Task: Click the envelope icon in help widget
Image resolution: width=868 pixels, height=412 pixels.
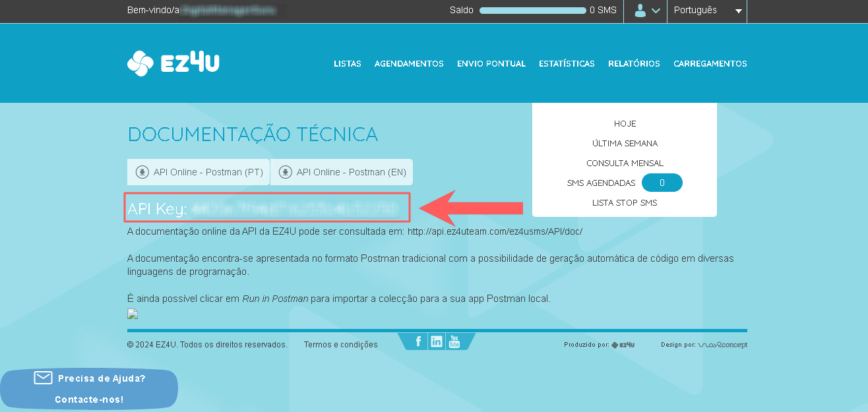Action: pos(43,378)
